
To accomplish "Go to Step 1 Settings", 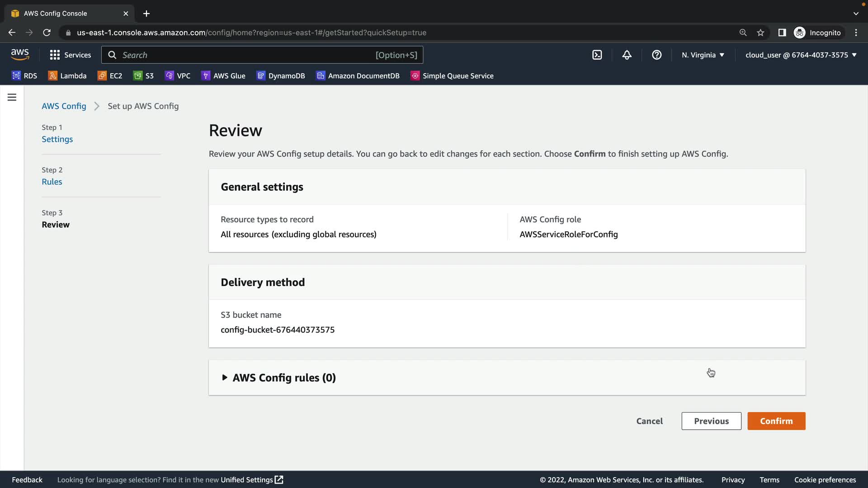I will pos(57,139).
